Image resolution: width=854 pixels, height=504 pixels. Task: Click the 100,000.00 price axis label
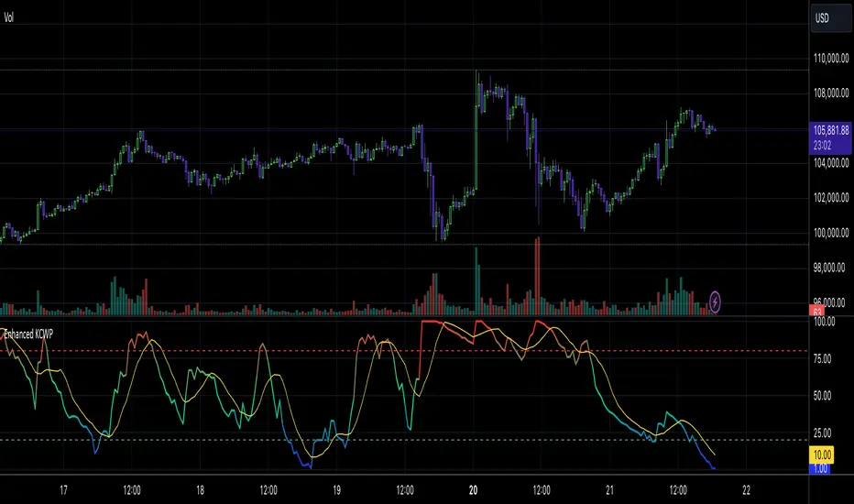(x=831, y=233)
